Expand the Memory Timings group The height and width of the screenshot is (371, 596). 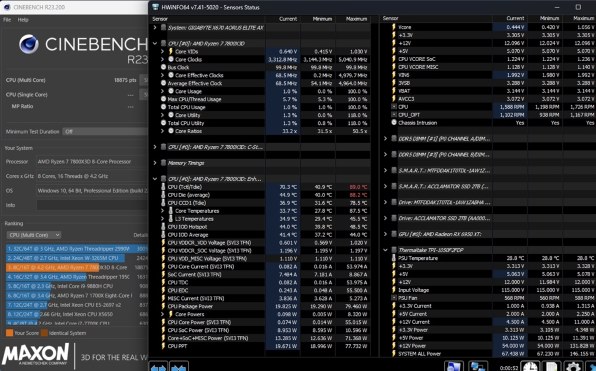155,163
